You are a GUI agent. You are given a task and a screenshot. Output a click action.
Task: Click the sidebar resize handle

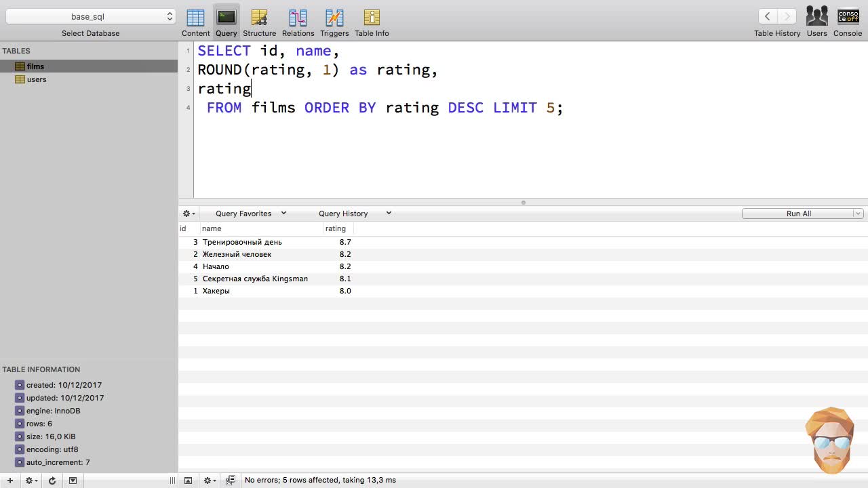(x=172, y=481)
